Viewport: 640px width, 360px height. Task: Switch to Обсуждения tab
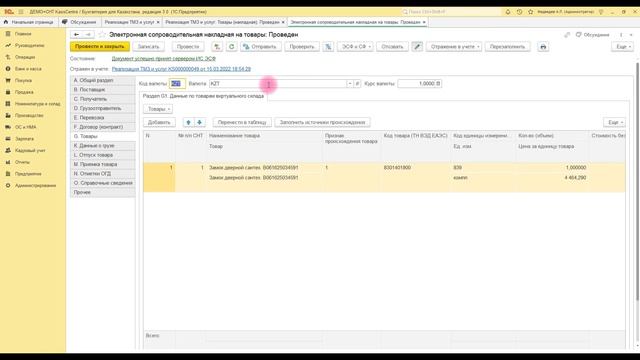pyautogui.click(x=80, y=22)
